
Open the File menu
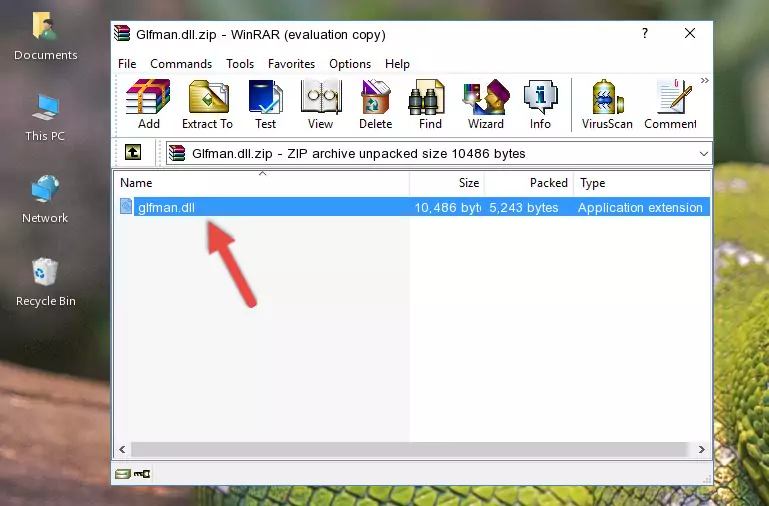point(127,64)
